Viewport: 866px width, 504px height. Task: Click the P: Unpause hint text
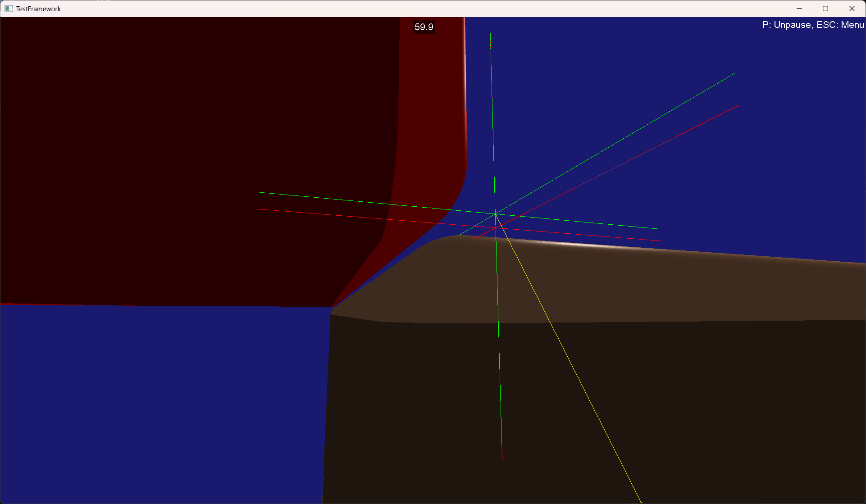coord(787,25)
